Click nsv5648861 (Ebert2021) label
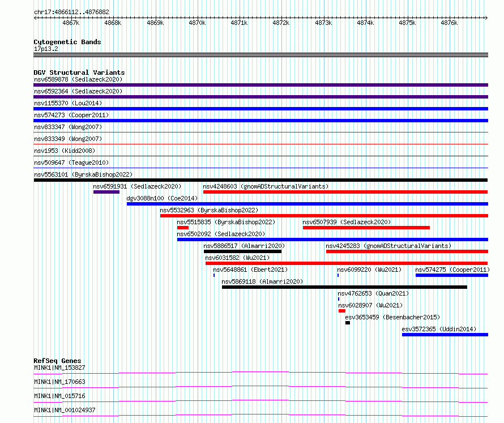This screenshot has height=423, width=504. click(250, 270)
